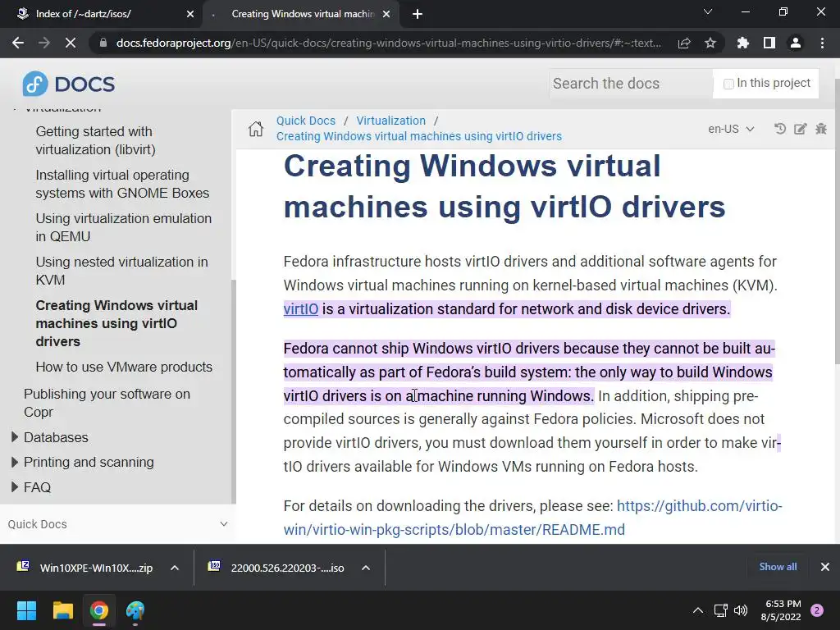This screenshot has height=630, width=840.
Task: Click the network tray icon
Action: [x=720, y=610]
